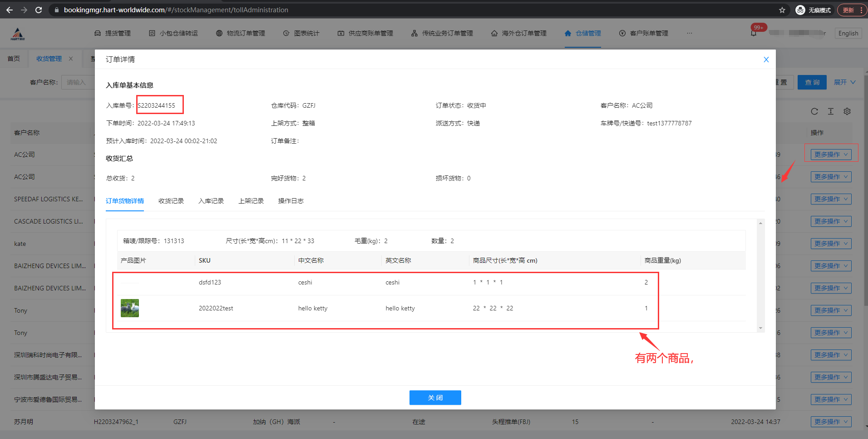Click scrollbar down arrow in goods list

[760, 328]
